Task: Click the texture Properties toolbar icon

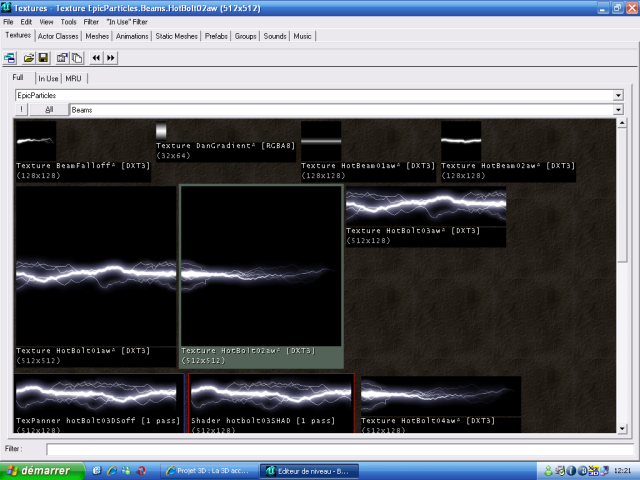Action: pos(62,58)
